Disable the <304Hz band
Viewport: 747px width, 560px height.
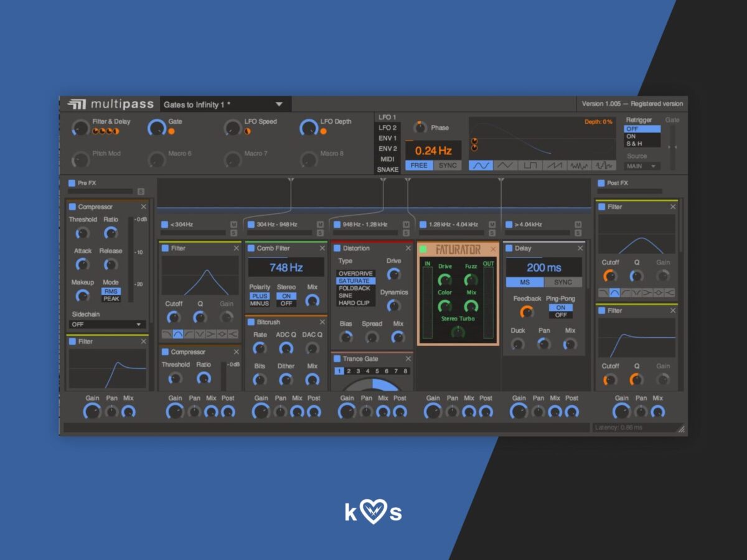coord(164,225)
